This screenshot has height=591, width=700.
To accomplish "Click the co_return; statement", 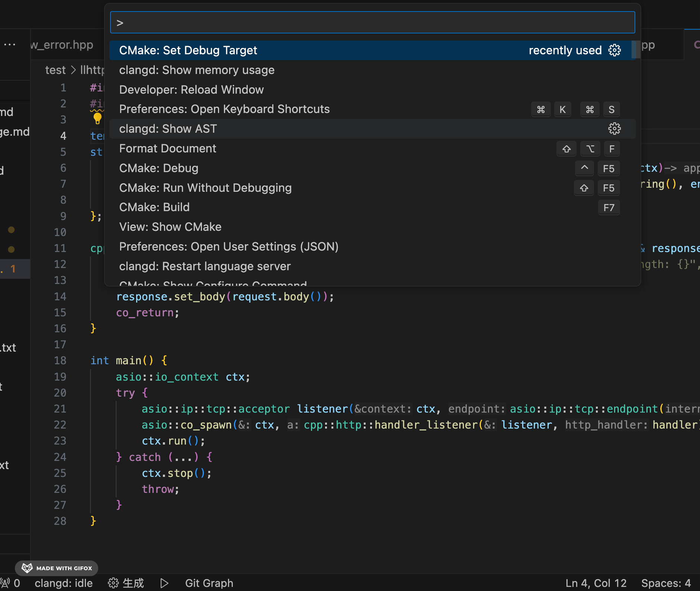I will [x=148, y=313].
